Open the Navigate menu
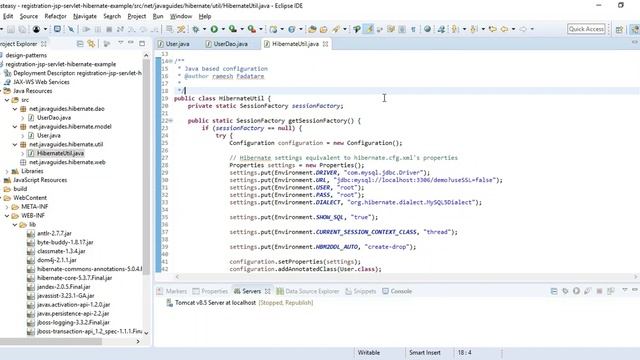The width and height of the screenshot is (640, 360). click(85, 16)
